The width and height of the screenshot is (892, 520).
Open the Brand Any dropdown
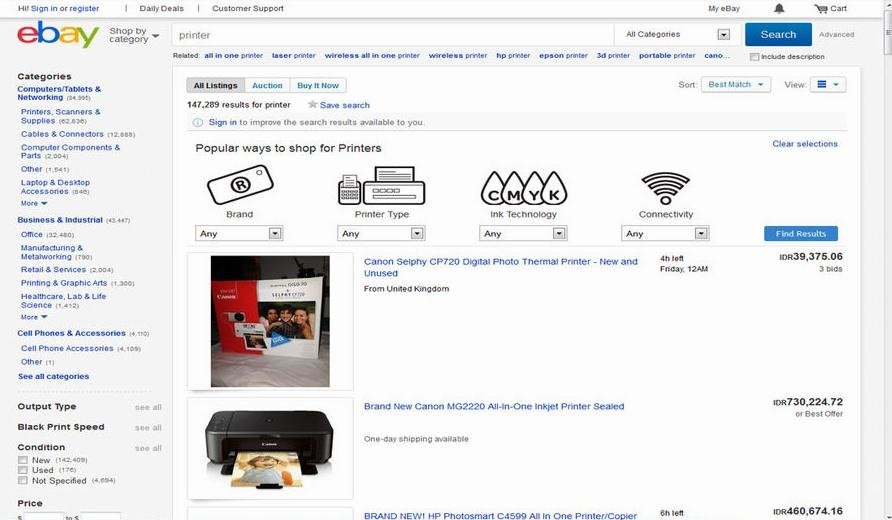pos(239,233)
